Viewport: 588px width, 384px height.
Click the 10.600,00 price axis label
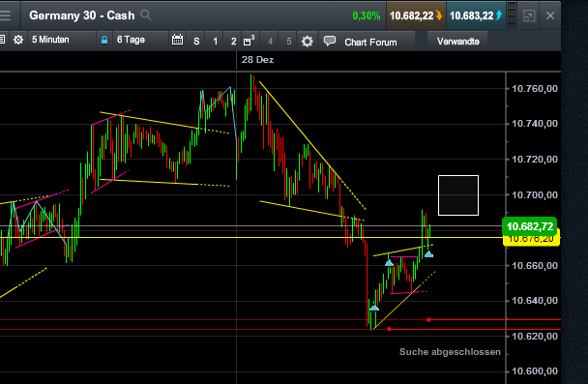[535, 370]
